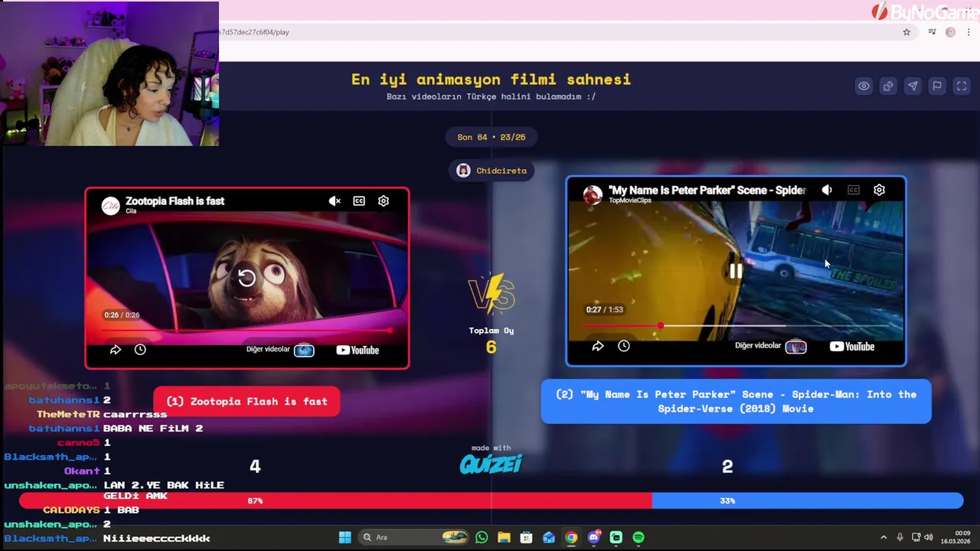Viewport: 980px width, 551px height.
Task: Open Diğer videolar on the Spider-Man player
Action: [x=771, y=346]
